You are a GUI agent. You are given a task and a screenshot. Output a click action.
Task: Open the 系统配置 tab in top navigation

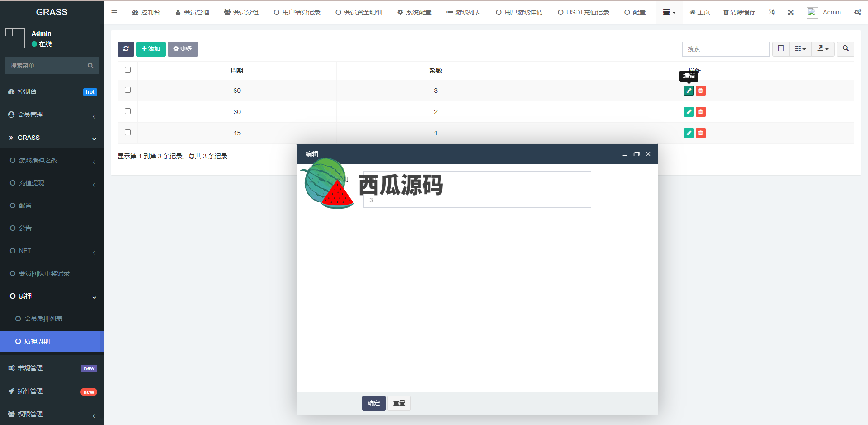point(414,12)
